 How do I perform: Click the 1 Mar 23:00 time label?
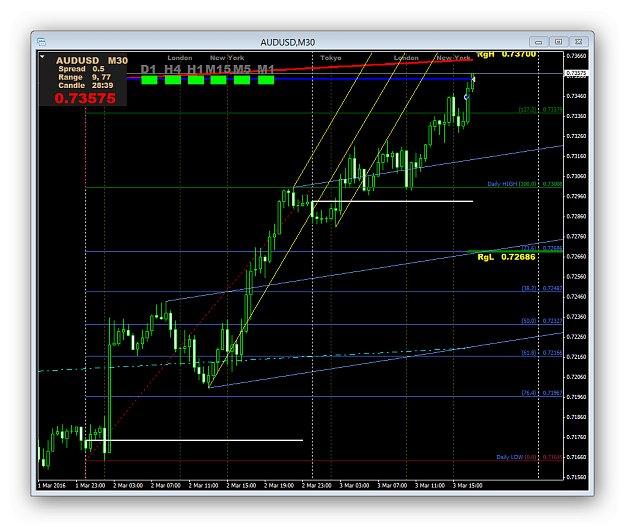point(90,486)
